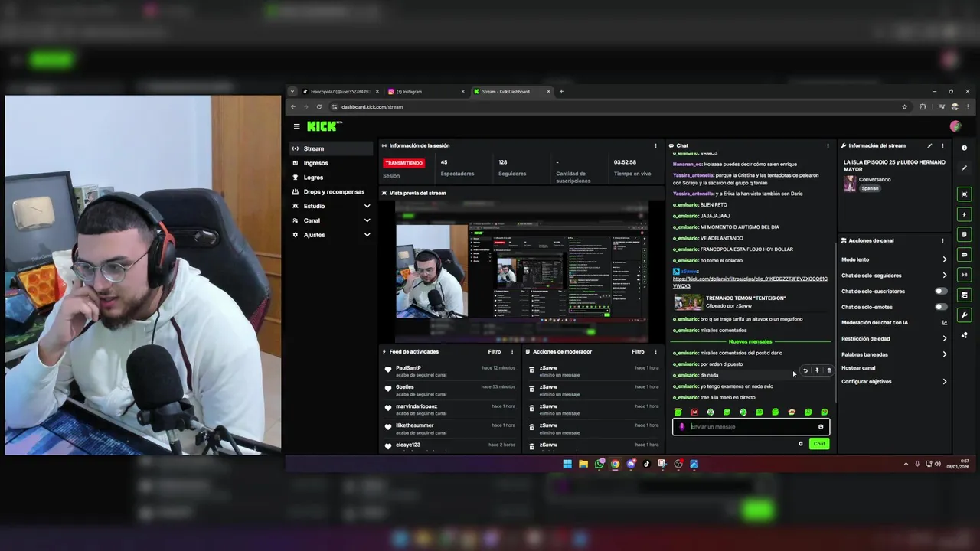Viewport: 980px width, 551px height.
Task: Delete the hovered chat message with trash icon
Action: point(828,370)
